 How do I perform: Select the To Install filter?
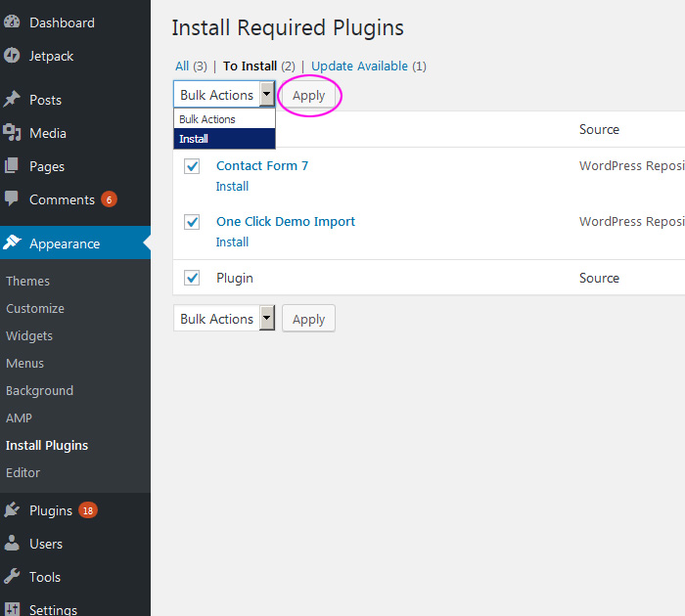pyautogui.click(x=250, y=66)
